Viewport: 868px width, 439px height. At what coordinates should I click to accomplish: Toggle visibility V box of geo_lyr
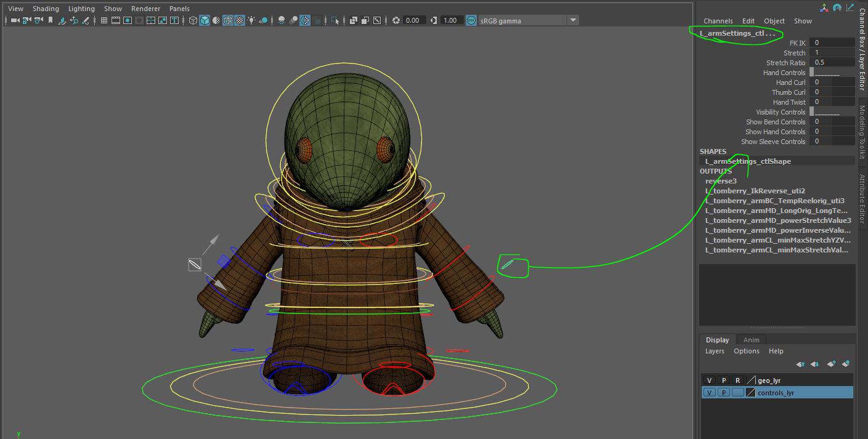tap(710, 381)
